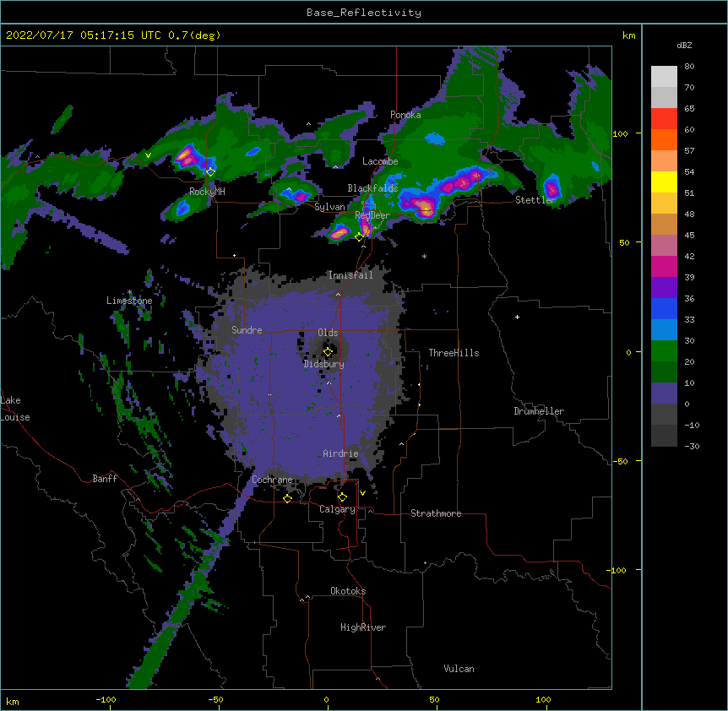The image size is (728, 711).
Task: Click the Limestone label
Action: point(129,301)
